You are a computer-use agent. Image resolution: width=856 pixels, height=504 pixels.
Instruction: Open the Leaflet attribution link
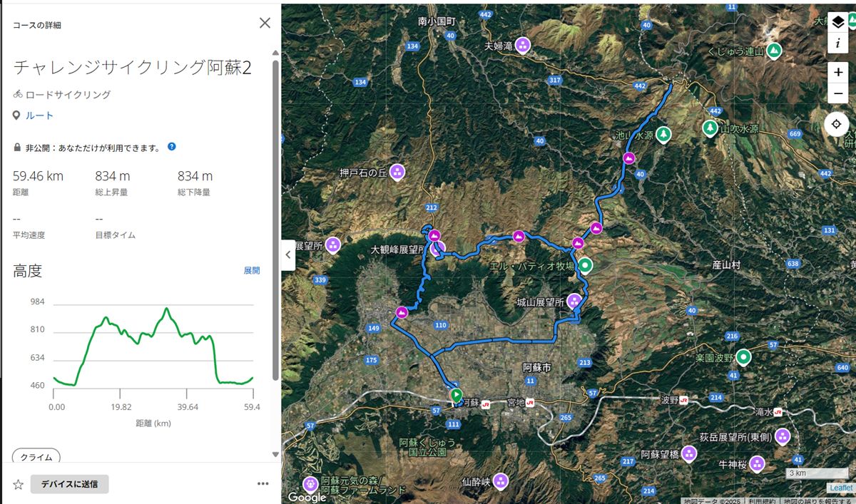coord(840,488)
